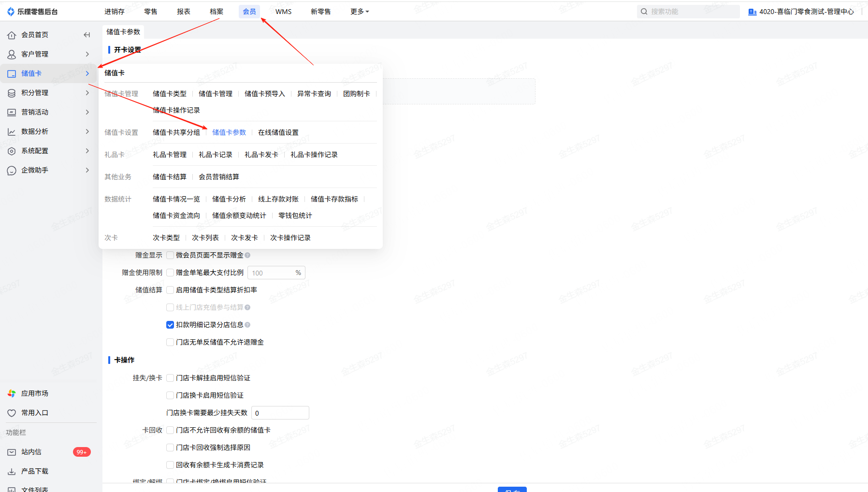This screenshot has width=868, height=492.
Task: Click the 系统配置 gear icon
Action: [x=12, y=151]
